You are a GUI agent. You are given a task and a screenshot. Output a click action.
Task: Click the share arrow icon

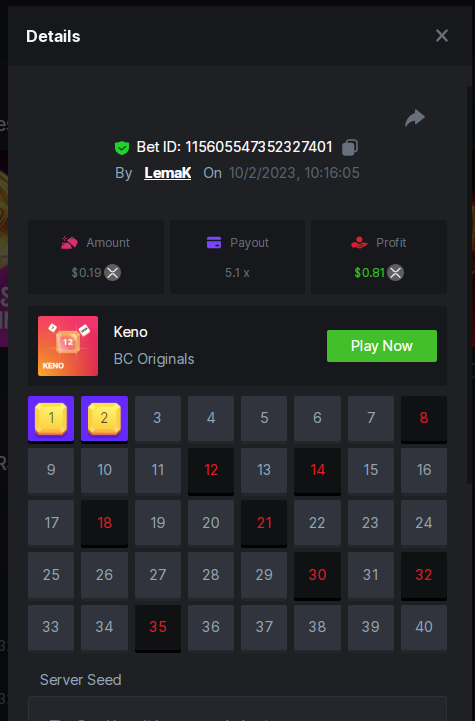pyautogui.click(x=415, y=118)
